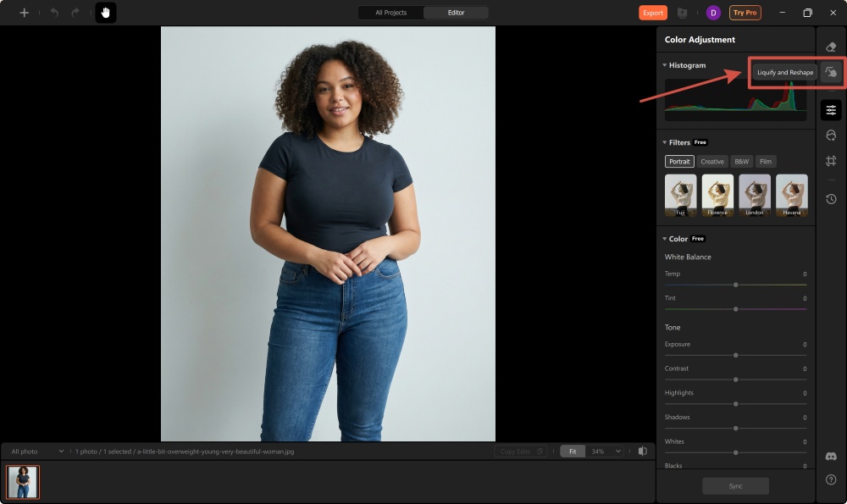Select the face retouch tool icon
This screenshot has height=504, width=847.
(x=831, y=137)
